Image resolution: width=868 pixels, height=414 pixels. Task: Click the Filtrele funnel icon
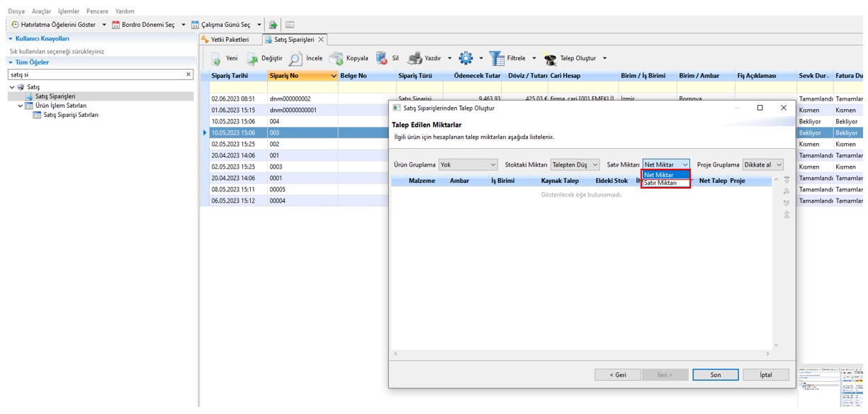(x=497, y=59)
